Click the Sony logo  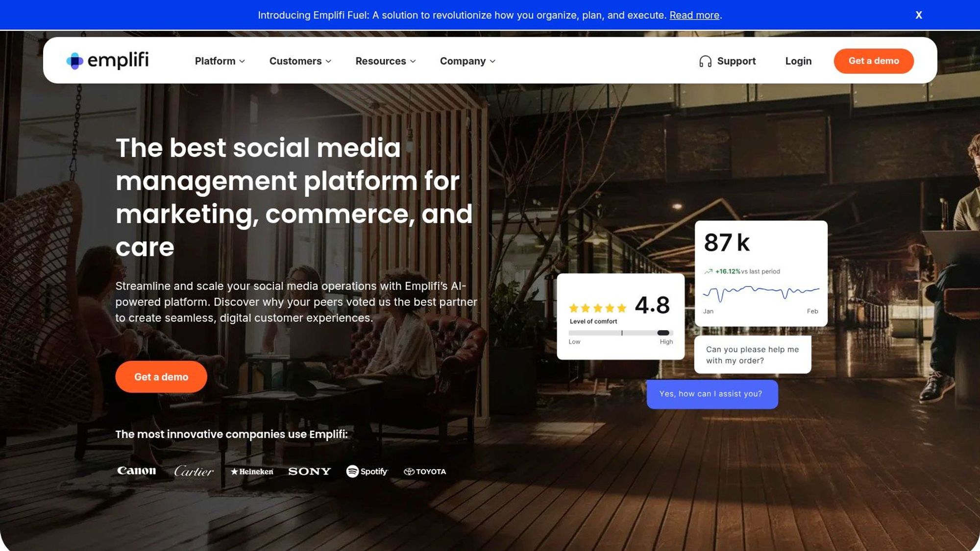[309, 471]
